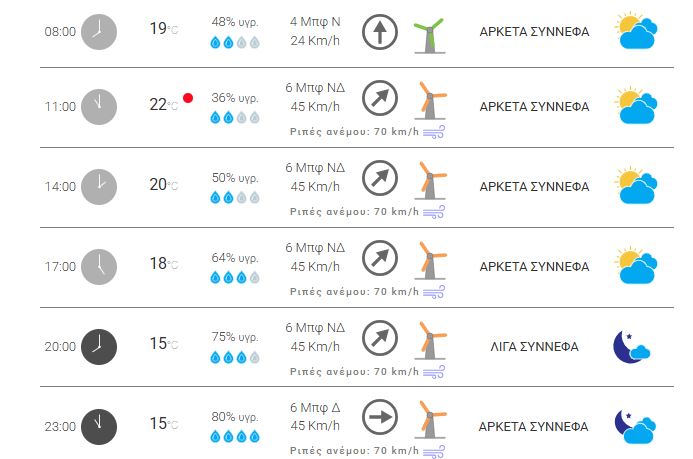Click the green wind turbine icon at 08:00
The height and width of the screenshot is (459, 693).
click(430, 34)
